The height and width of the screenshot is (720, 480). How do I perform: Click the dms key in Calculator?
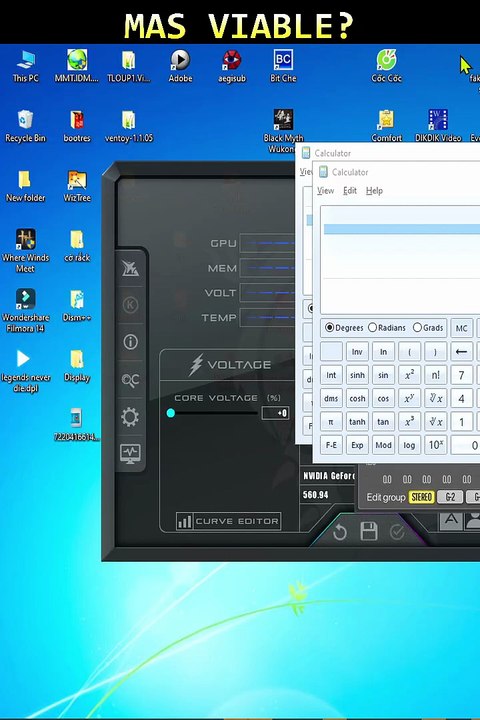[331, 399]
